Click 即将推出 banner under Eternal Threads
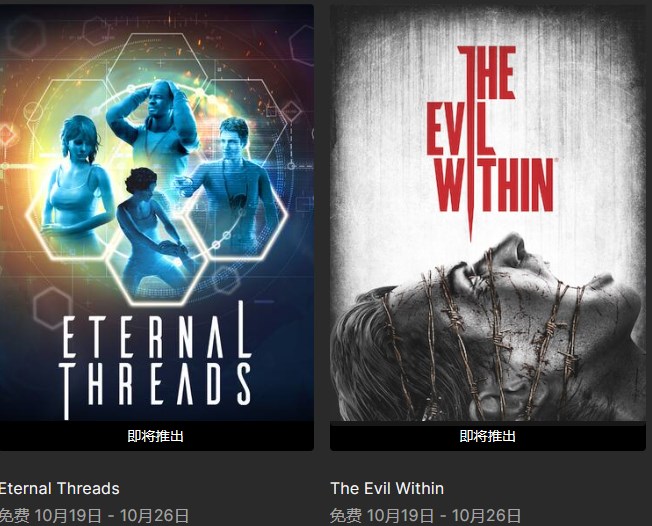 (157, 436)
